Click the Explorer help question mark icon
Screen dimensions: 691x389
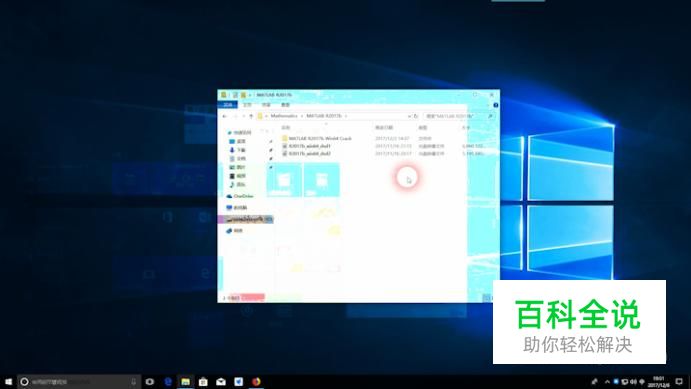tap(495, 105)
